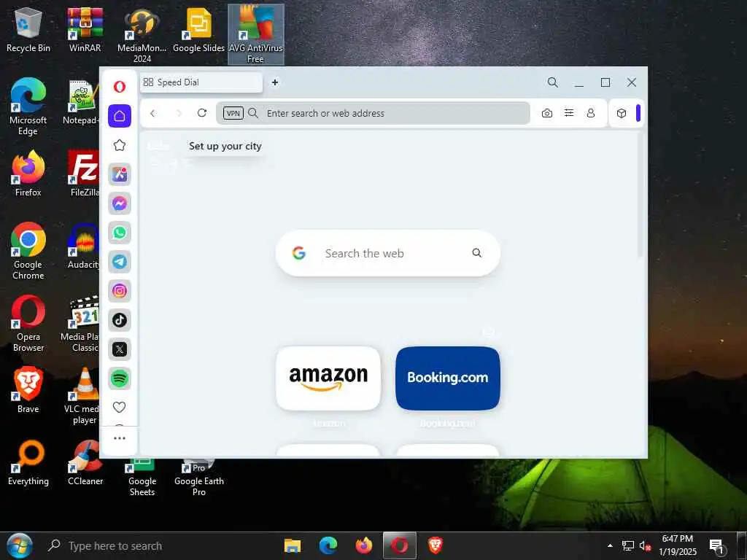This screenshot has height=560, width=747.
Task: Click the address bar search field
Action: pos(373,113)
